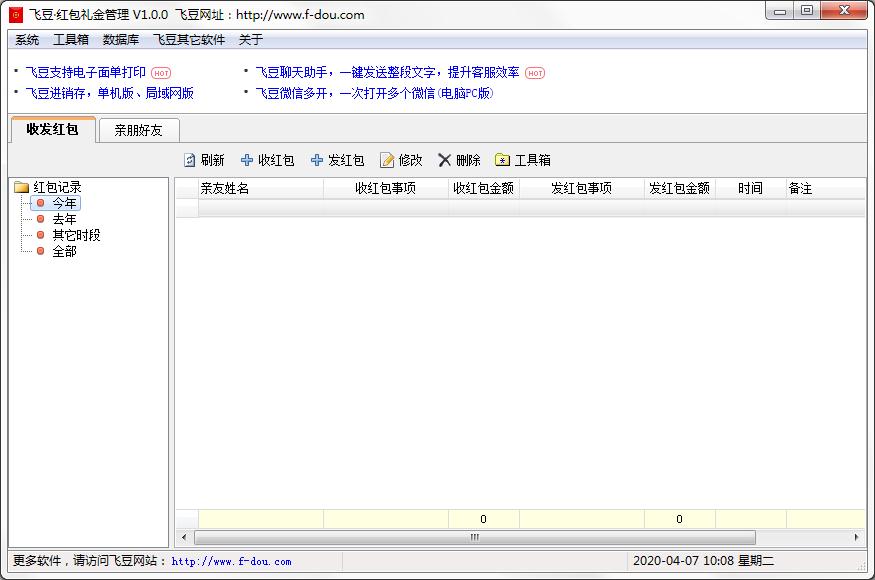This screenshot has height=580, width=875.
Task: Click the 刷新 refresh icon
Action: 190,161
